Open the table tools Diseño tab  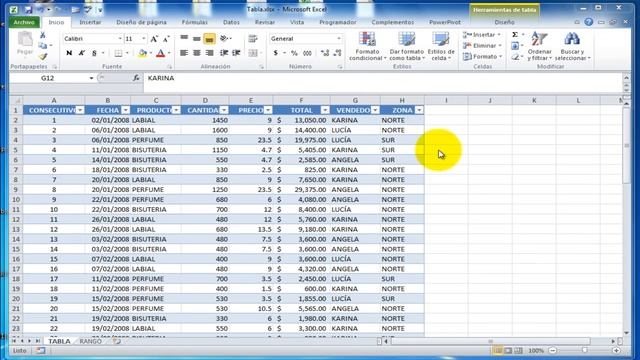click(504, 22)
